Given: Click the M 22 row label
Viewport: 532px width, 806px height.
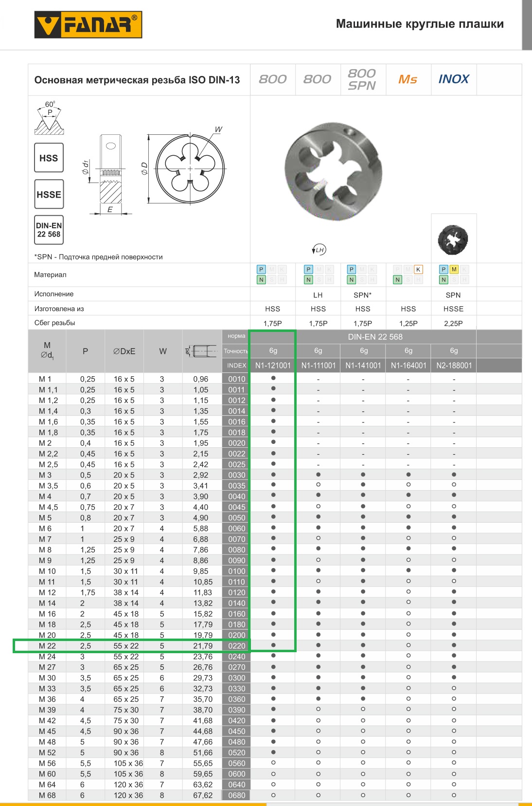Looking at the screenshot, I should click(x=47, y=646).
